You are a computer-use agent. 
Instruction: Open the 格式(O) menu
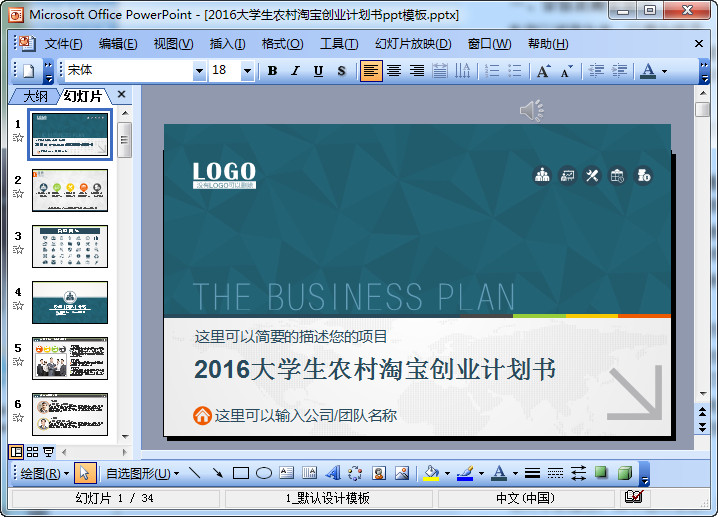pyautogui.click(x=282, y=44)
